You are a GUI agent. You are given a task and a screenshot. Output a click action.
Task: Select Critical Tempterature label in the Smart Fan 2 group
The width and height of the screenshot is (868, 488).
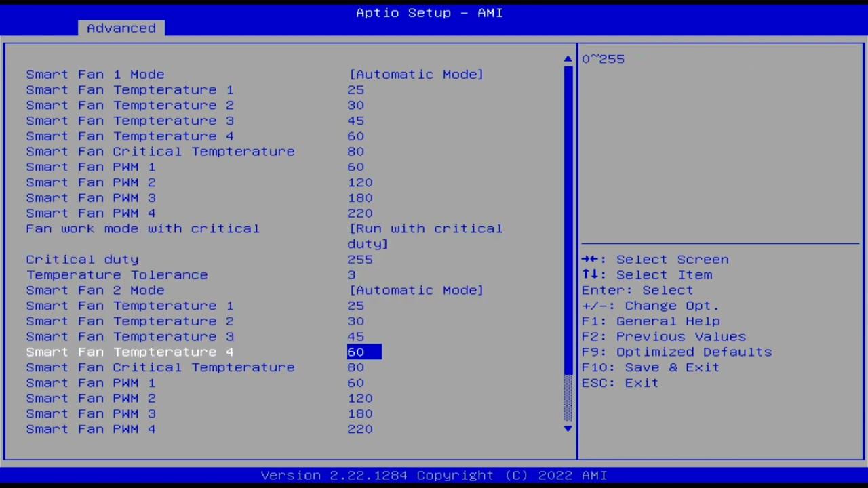tap(160, 367)
